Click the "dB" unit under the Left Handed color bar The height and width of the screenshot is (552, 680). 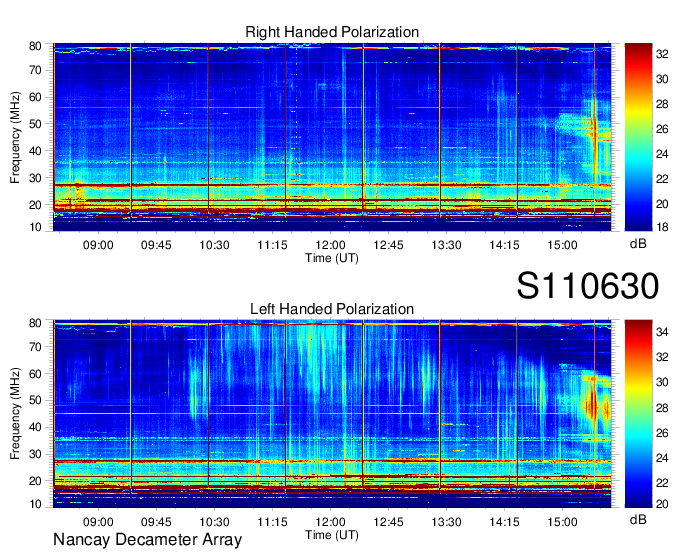[x=638, y=519]
